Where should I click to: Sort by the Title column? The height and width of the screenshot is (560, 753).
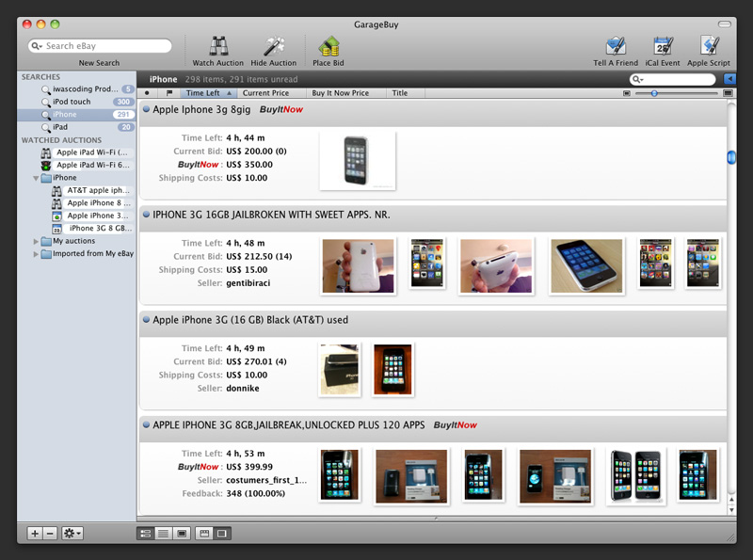406,93
